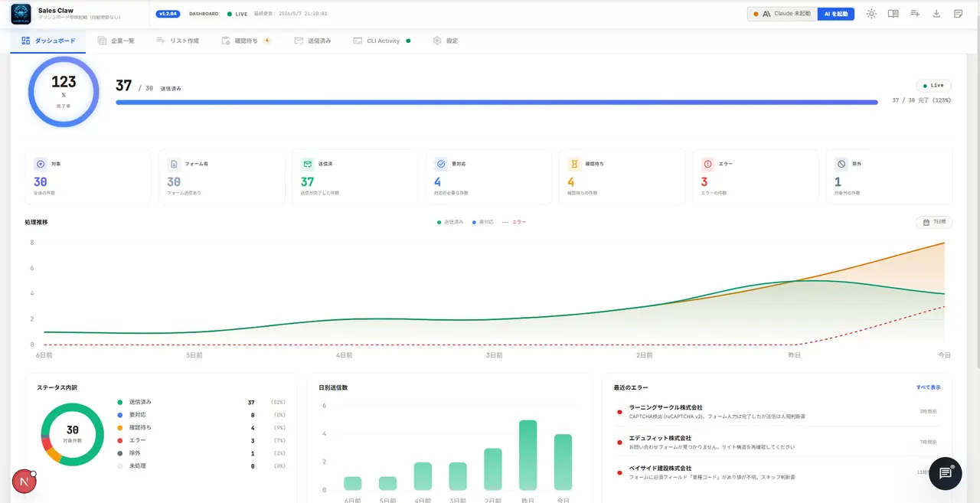Open the エデュフィット株式会社 error entry
The width and height of the screenshot is (980, 503).
[777, 443]
